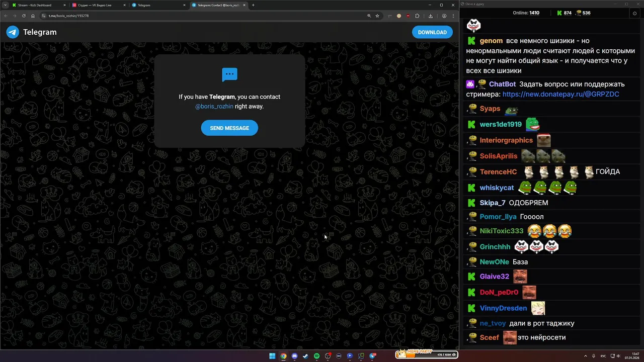
Task: Click the DOWNLOAD button in Telegram header
Action: (432, 32)
